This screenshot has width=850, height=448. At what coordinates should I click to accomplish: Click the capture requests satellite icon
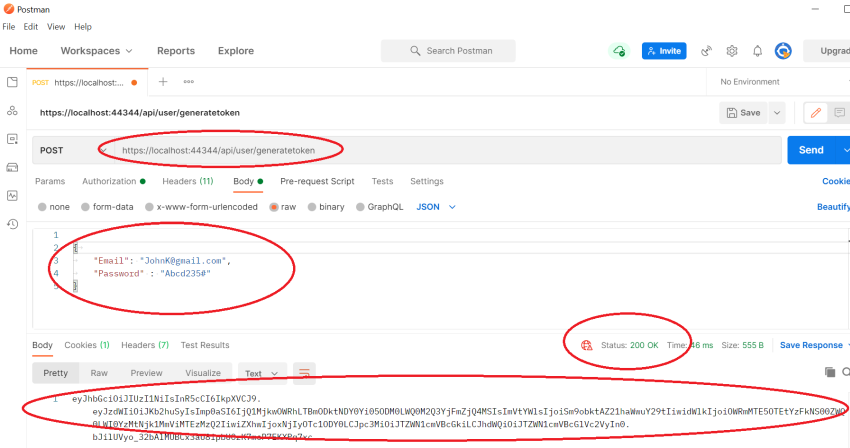click(706, 51)
